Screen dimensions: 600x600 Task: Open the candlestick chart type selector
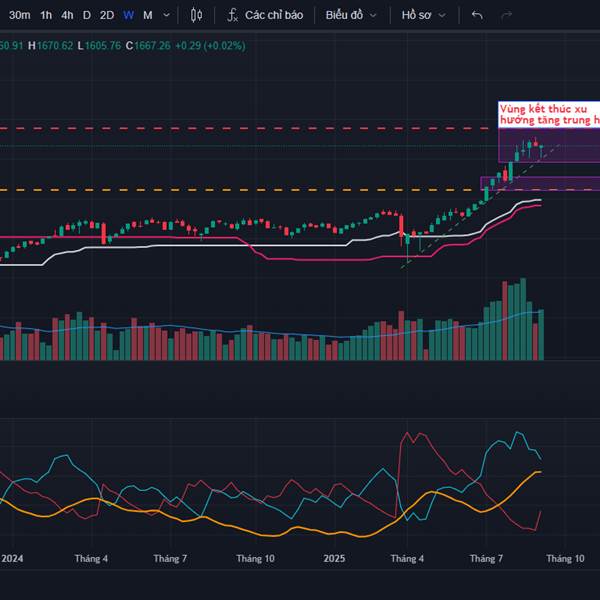click(196, 15)
